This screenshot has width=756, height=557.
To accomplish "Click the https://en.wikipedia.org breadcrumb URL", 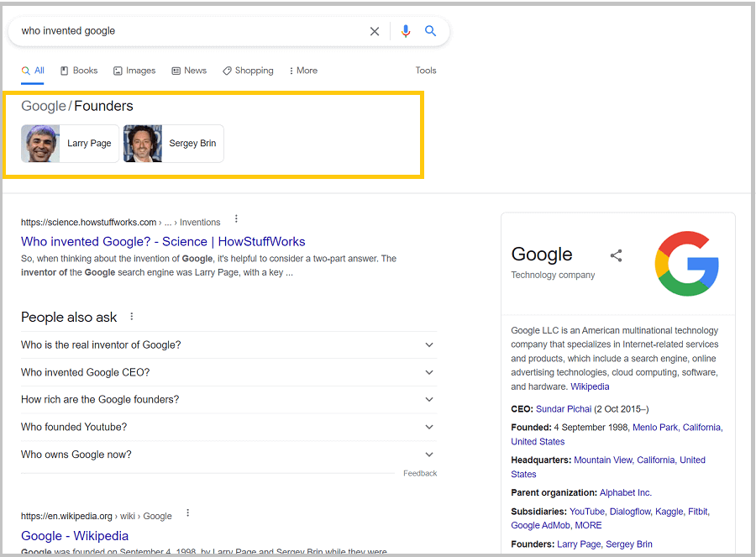I will click(66, 516).
